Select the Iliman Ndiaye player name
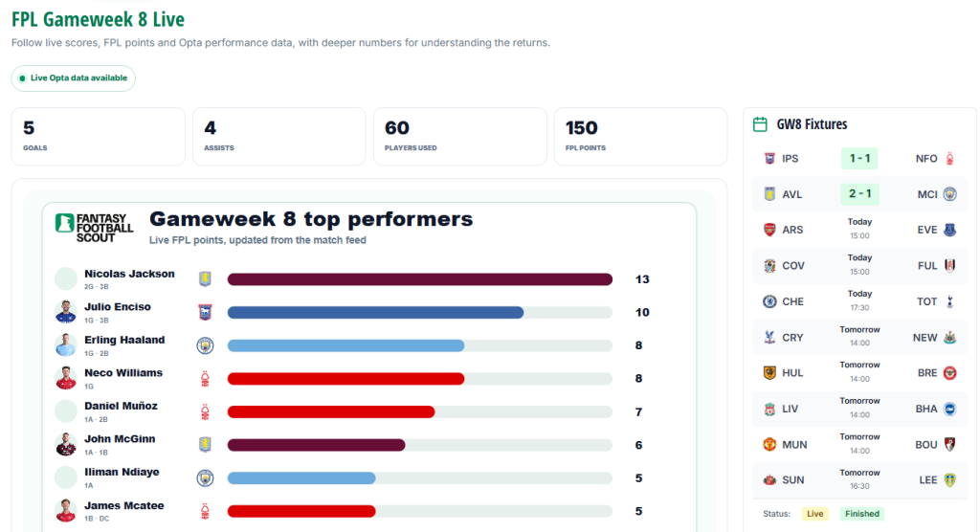 122,472
